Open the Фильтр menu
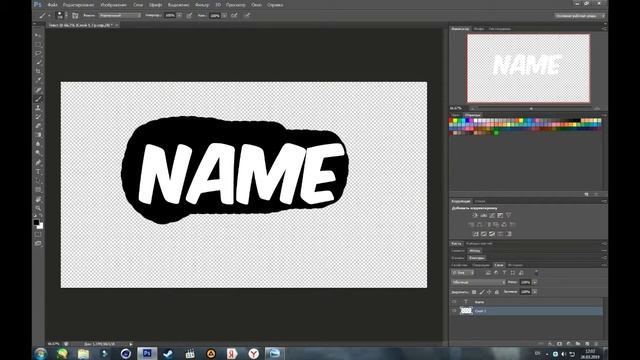 [202, 5]
